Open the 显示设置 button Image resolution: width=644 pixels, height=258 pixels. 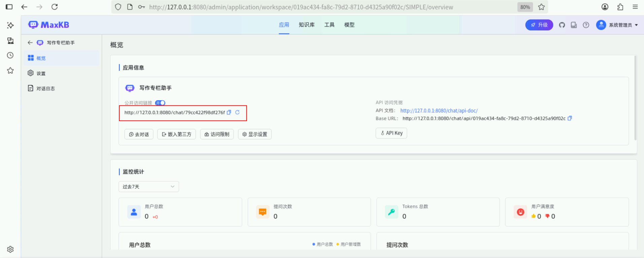point(255,134)
